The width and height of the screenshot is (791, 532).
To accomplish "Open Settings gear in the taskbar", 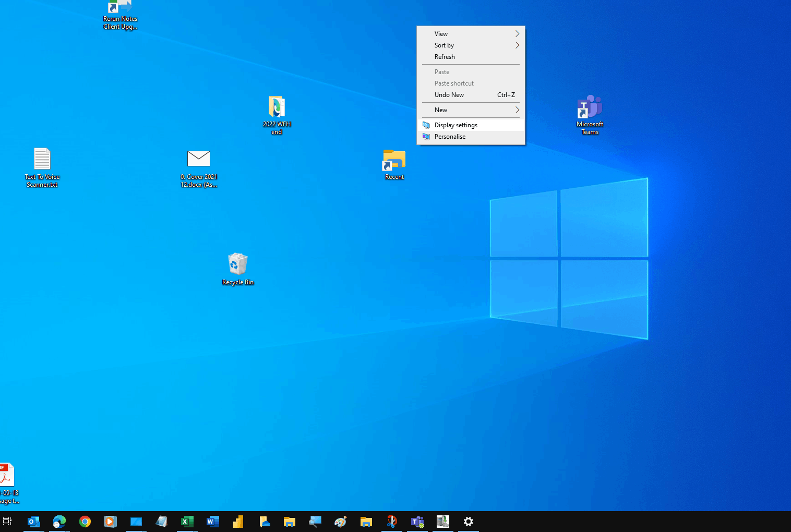I will [469, 522].
